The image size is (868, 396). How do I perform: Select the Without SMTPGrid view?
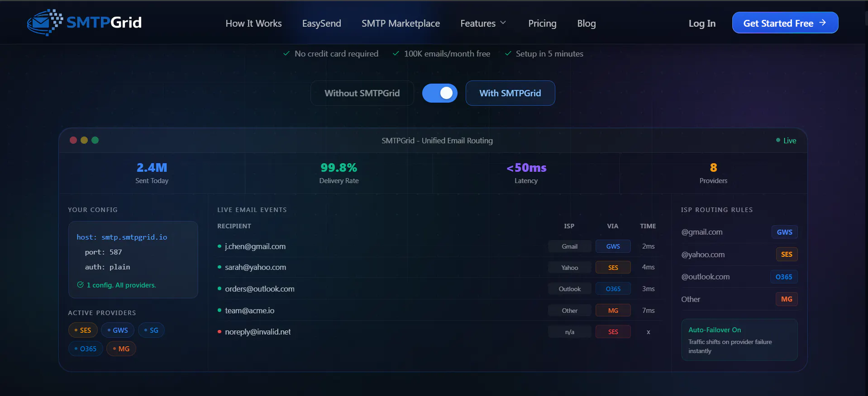pos(362,93)
